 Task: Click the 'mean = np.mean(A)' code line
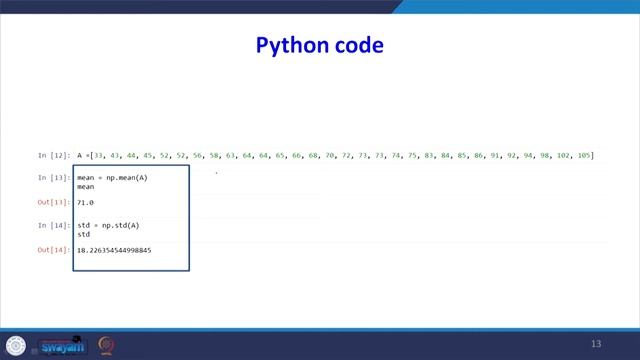pos(112,178)
